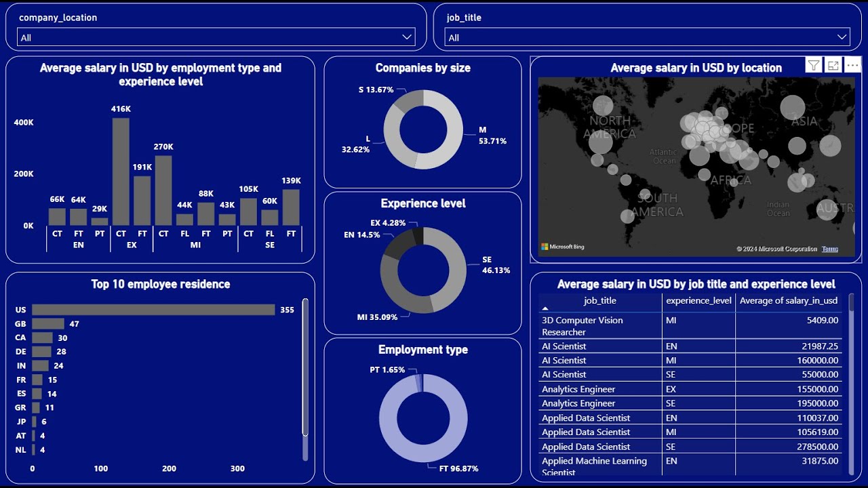Sort table by Average of salary_in_usd header
868x488 pixels.
pos(788,300)
